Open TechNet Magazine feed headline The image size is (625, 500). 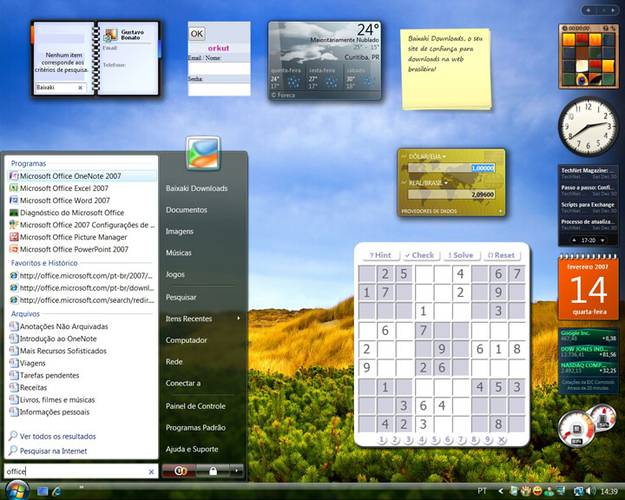588,171
